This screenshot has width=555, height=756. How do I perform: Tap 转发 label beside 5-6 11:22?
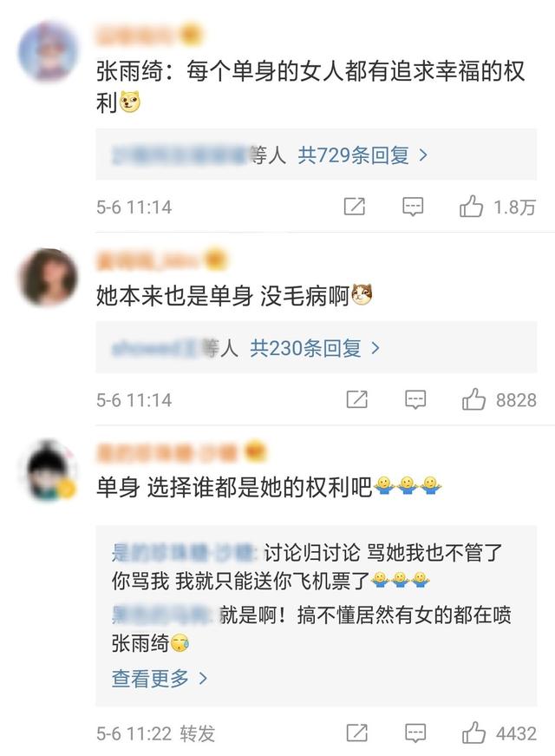point(198,733)
